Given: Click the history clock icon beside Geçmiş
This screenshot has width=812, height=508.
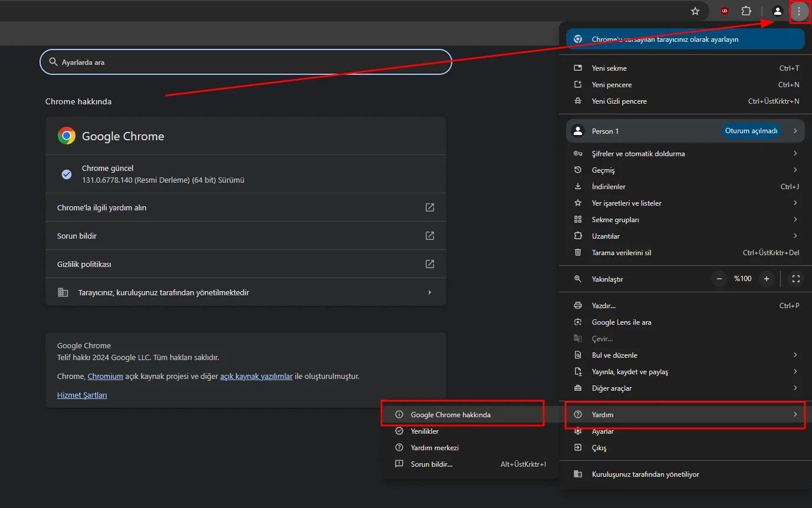Looking at the screenshot, I should coord(578,170).
